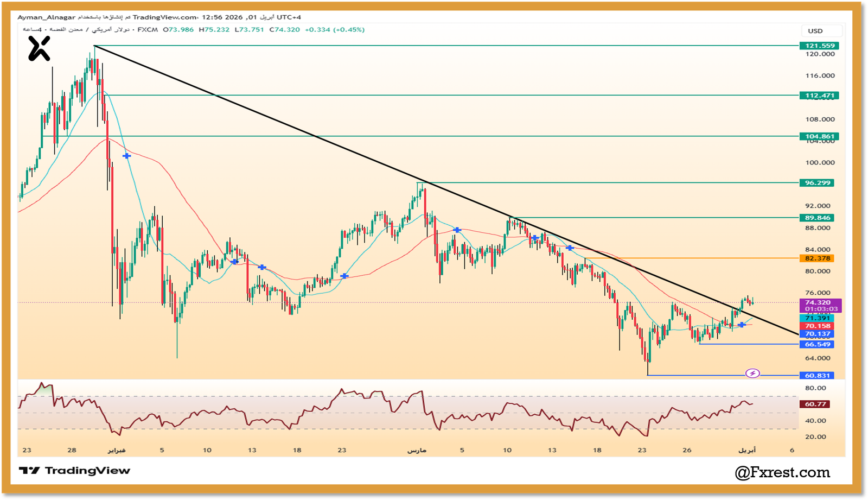Toggle the USD currency display button
This screenshot has width=868, height=500.
[x=821, y=31]
